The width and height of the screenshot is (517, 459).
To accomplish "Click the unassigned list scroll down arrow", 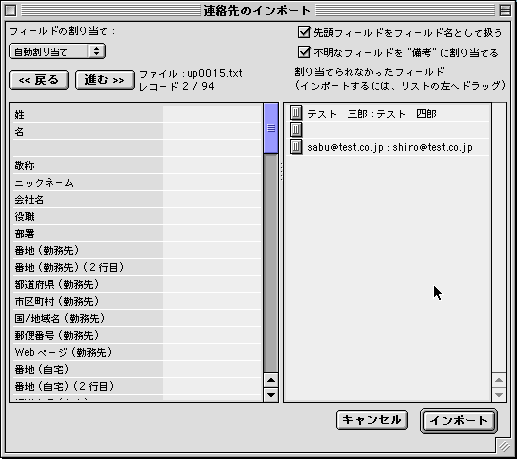I will pyautogui.click(x=499, y=395).
